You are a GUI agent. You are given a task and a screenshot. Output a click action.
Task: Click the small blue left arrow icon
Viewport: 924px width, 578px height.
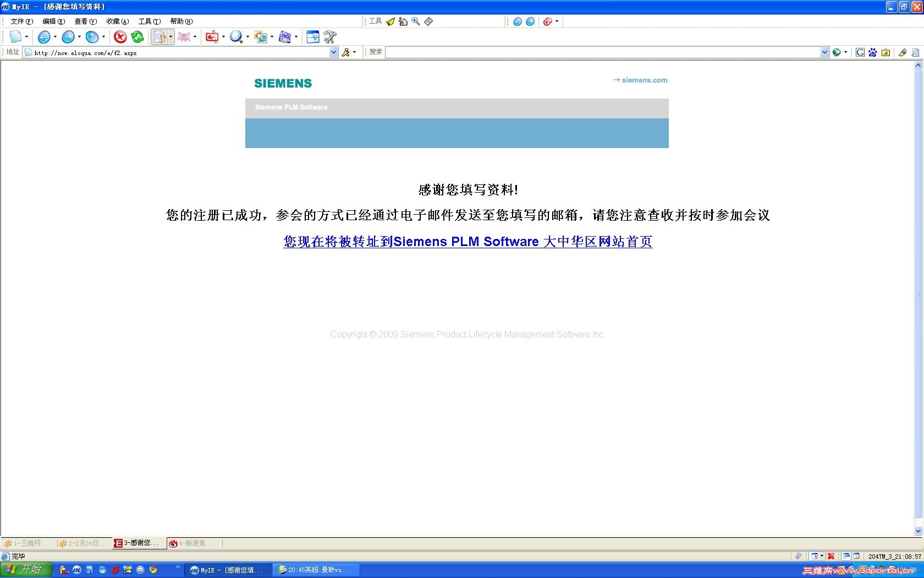[518, 21]
